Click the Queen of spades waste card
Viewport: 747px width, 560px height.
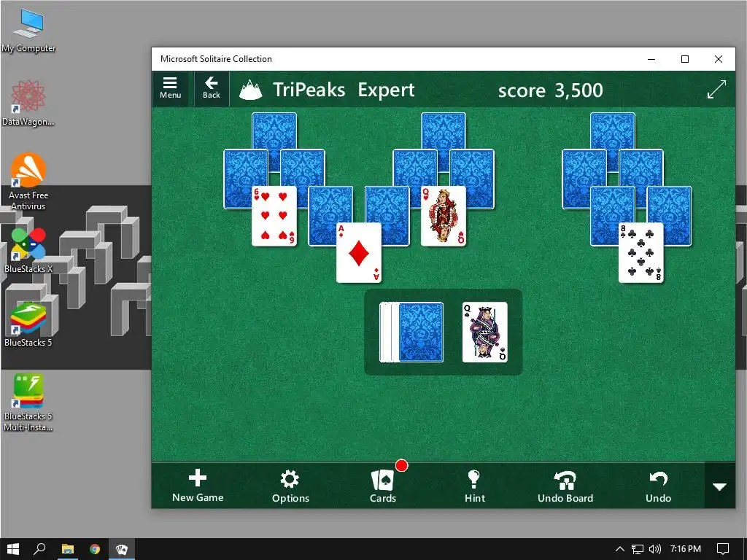click(484, 332)
